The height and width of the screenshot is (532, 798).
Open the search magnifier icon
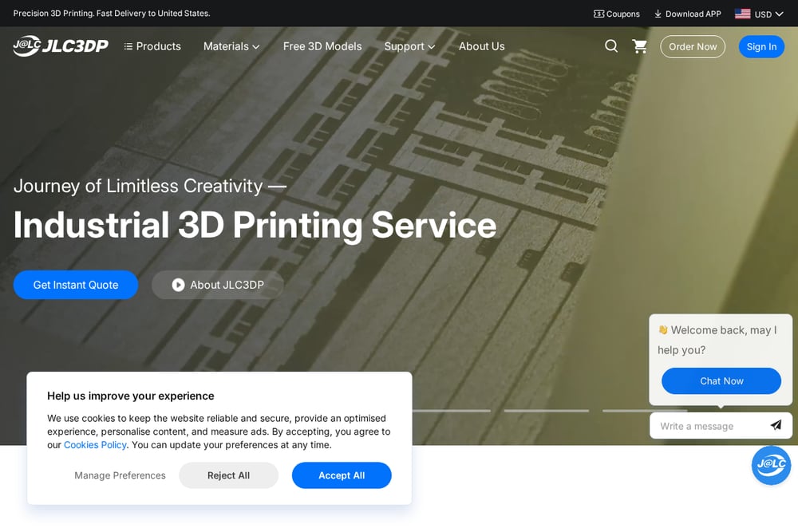click(611, 46)
